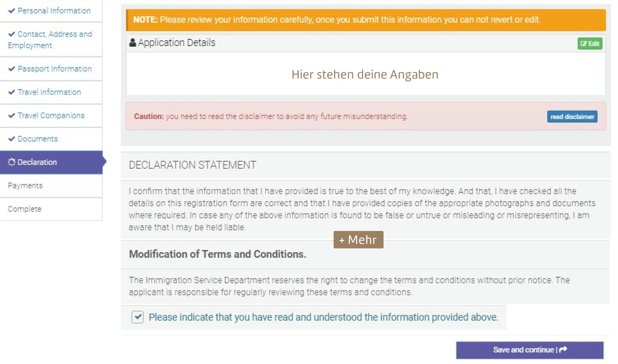The width and height of the screenshot is (618, 364).
Task: Click the Travel Information checkmark icon
Action: click(12, 92)
